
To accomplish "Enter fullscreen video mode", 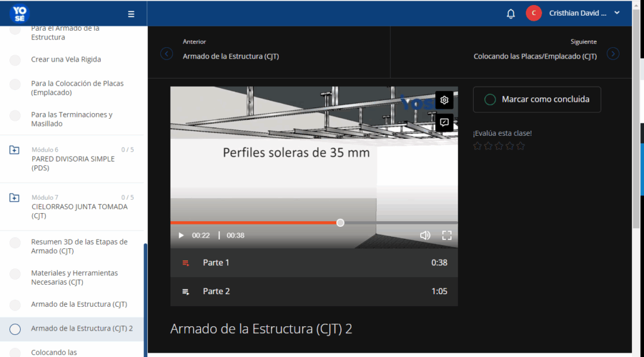I will pos(447,236).
